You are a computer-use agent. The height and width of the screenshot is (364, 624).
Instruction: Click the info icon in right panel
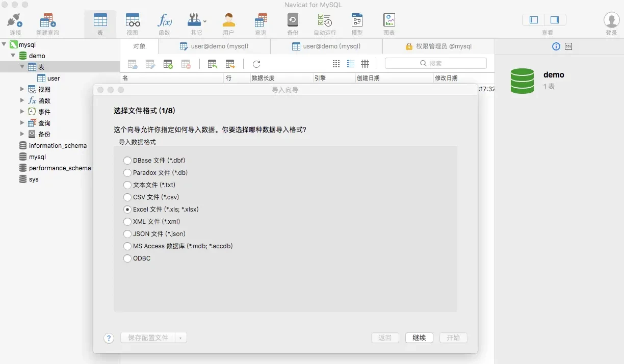[x=556, y=46]
